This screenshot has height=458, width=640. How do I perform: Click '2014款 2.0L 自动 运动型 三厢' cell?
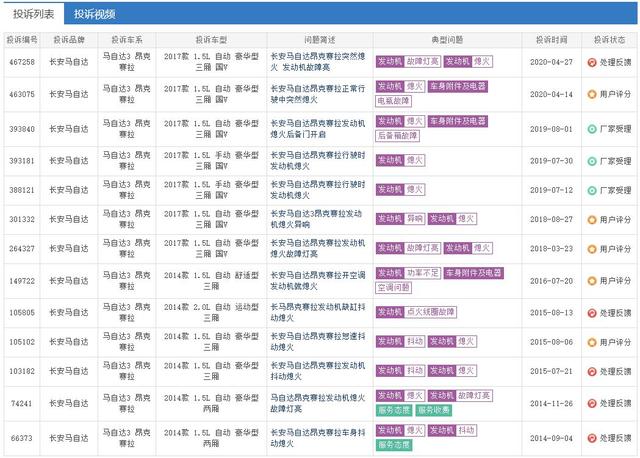[211, 312]
